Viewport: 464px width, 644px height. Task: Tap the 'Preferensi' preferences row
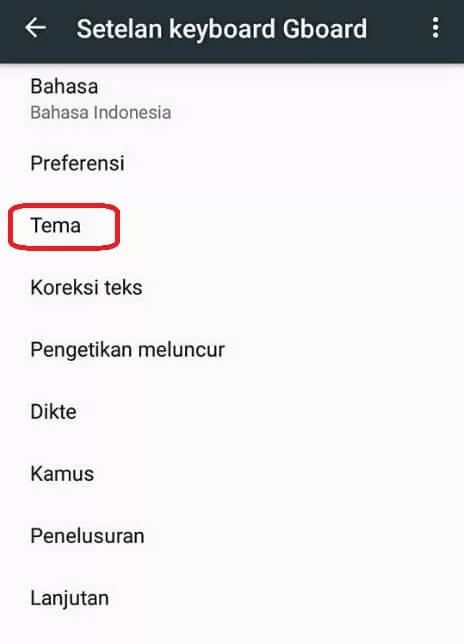(x=232, y=163)
